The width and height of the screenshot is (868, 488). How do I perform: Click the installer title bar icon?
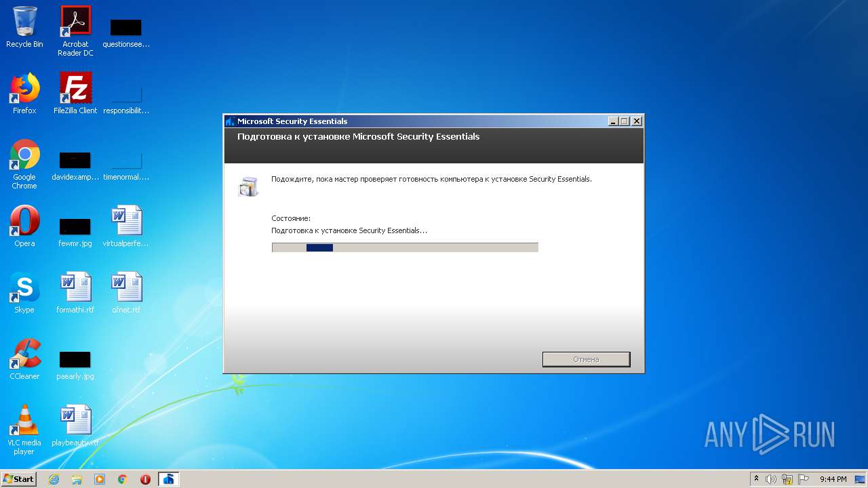[231, 121]
